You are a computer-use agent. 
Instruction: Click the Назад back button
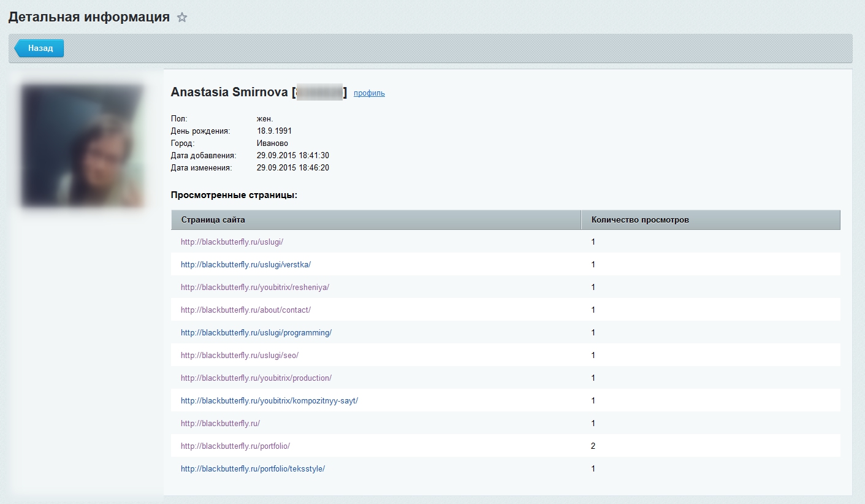pyautogui.click(x=40, y=48)
